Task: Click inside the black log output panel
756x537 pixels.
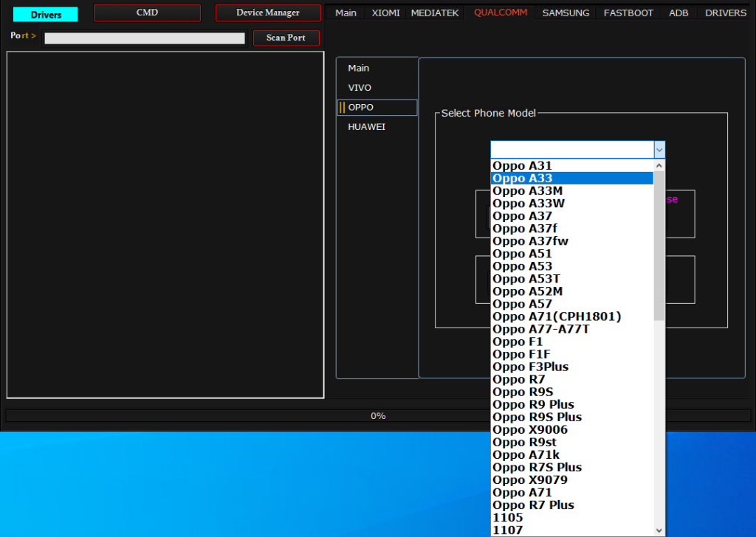Action: (x=165, y=225)
